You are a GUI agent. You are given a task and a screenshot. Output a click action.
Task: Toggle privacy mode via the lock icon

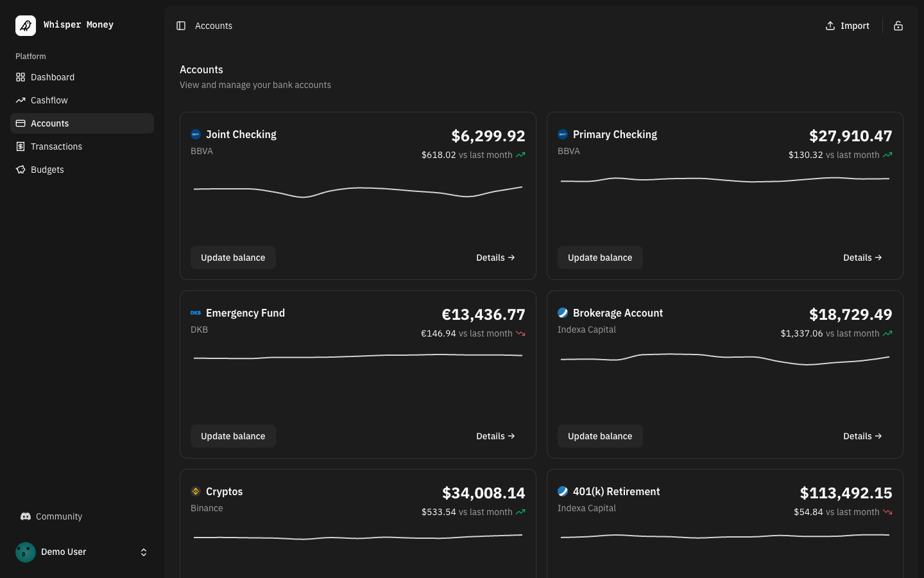click(x=898, y=26)
